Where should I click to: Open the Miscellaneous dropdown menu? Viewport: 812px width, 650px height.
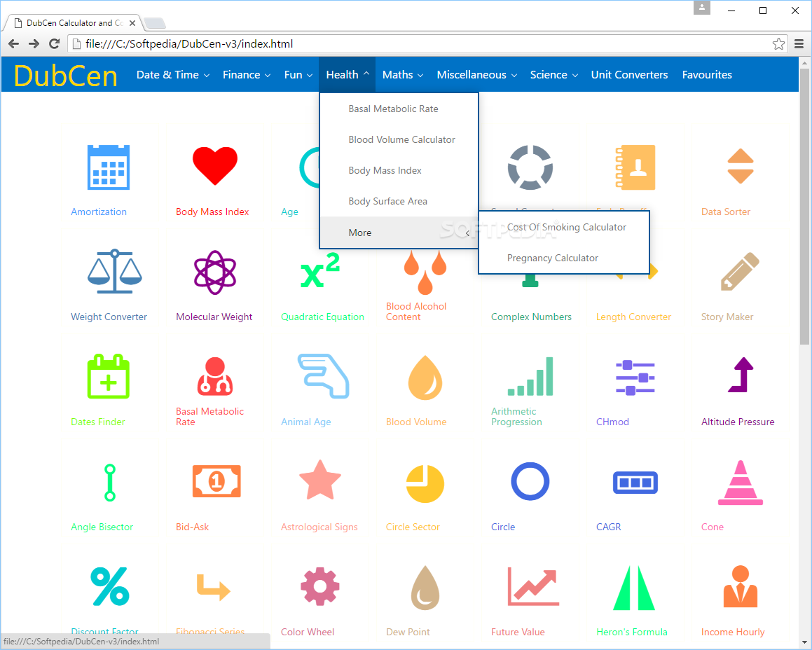click(x=476, y=74)
